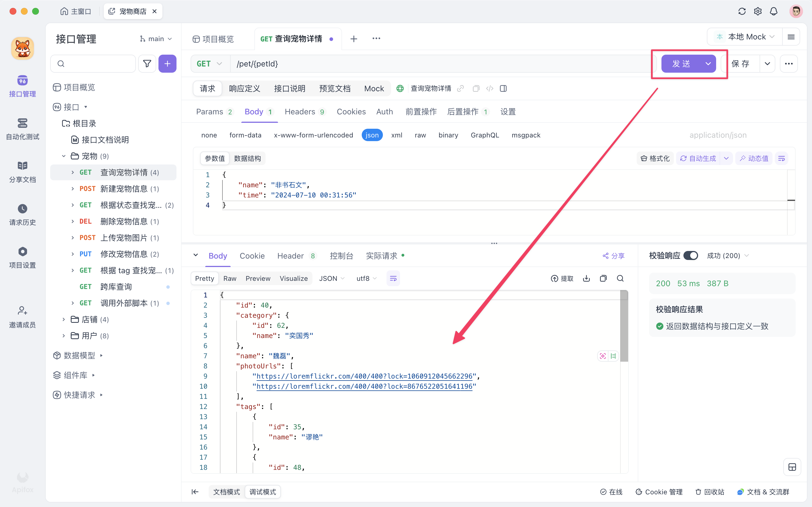Image resolution: width=812 pixels, height=507 pixels.
Task: Select the xml body type
Action: [397, 135]
